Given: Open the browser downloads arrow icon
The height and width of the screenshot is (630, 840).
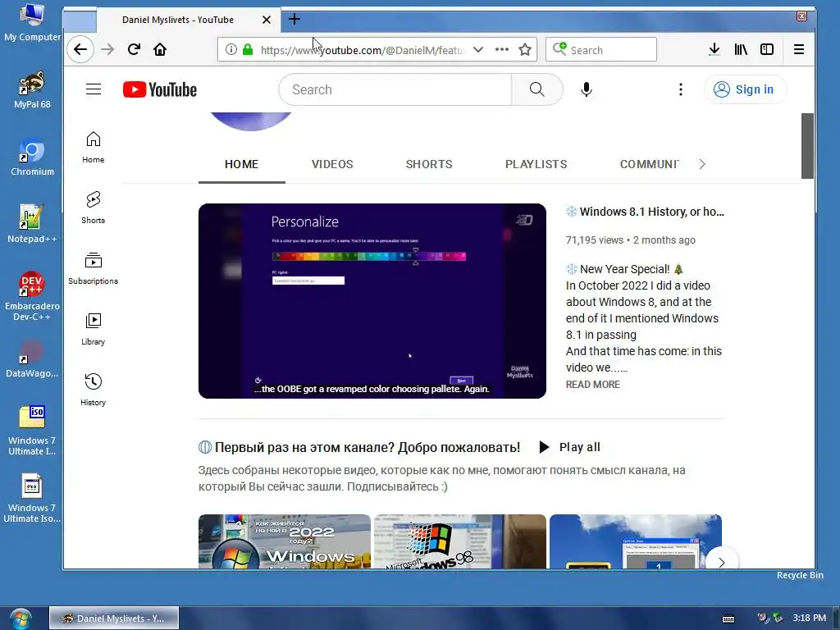Looking at the screenshot, I should pos(714,50).
